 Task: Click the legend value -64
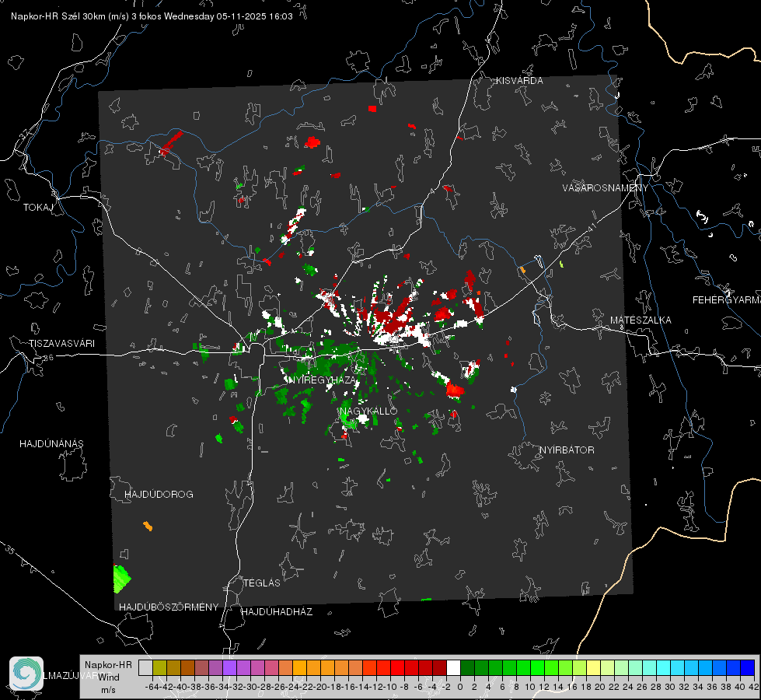pyautogui.click(x=152, y=687)
